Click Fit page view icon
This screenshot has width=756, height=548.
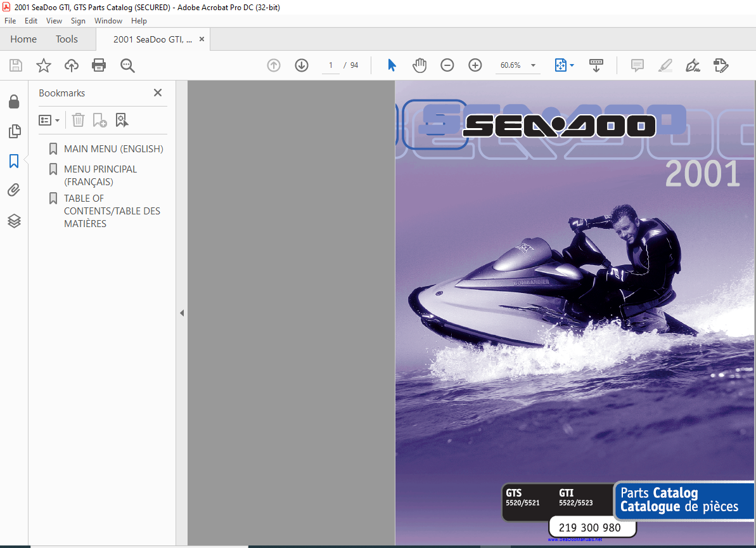pyautogui.click(x=561, y=65)
